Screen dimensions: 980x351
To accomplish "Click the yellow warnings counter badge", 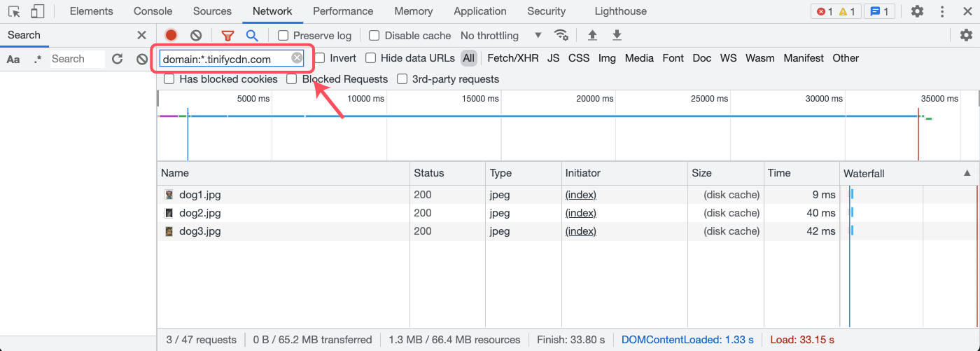I will click(847, 11).
